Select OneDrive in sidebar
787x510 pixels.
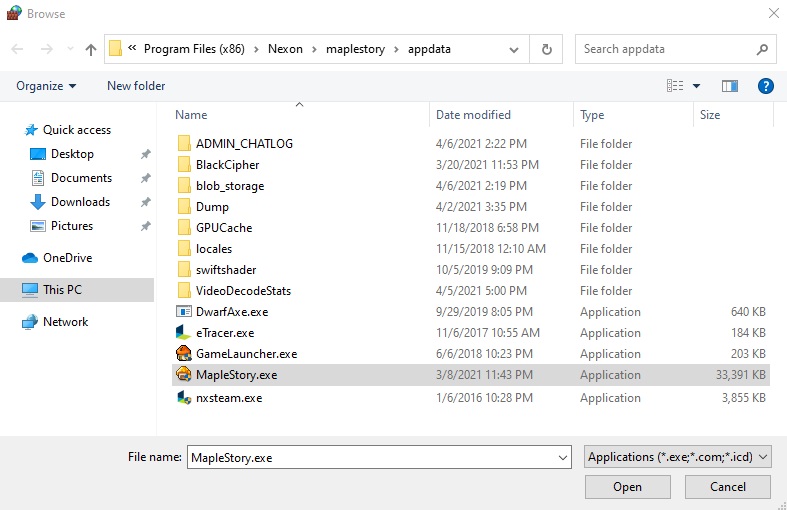tap(67, 258)
